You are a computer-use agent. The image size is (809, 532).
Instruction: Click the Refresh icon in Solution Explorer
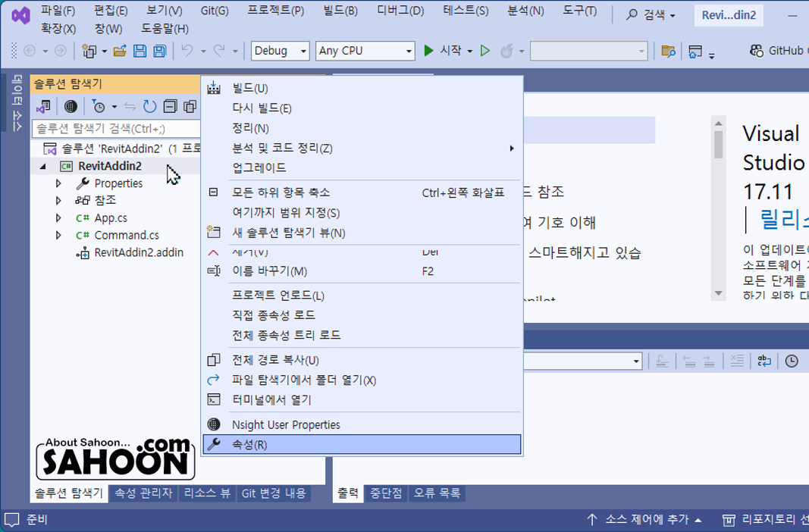(149, 106)
